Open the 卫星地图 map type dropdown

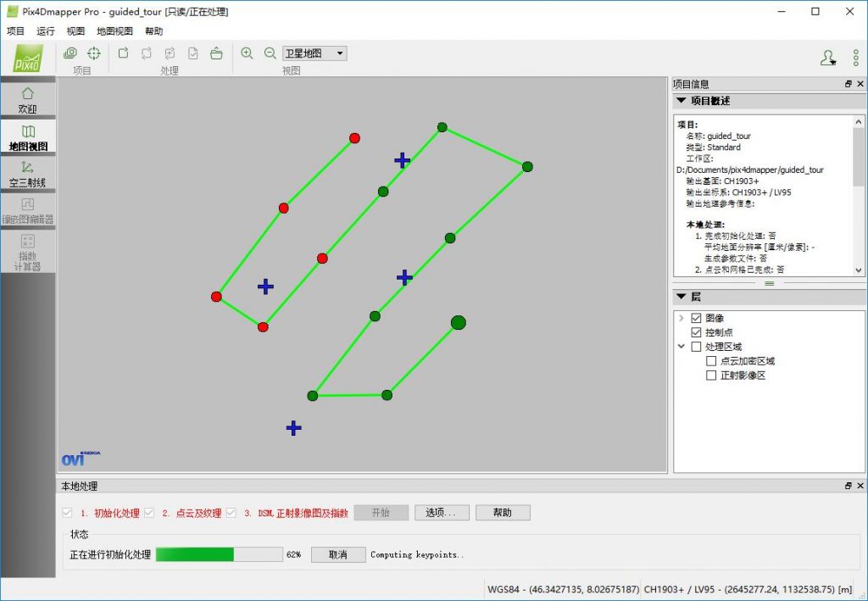314,53
